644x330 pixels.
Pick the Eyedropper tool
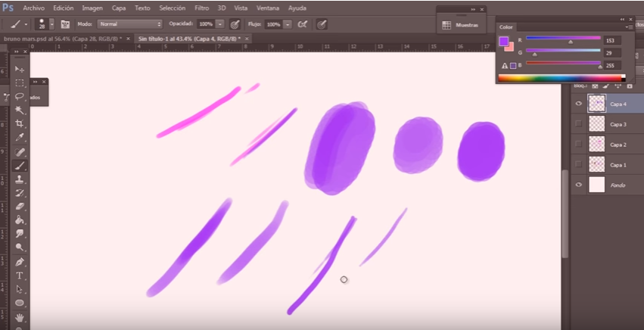click(x=20, y=137)
